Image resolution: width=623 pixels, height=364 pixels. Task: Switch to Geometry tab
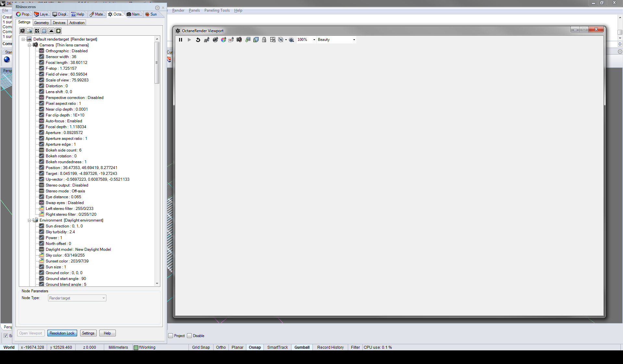tap(42, 23)
